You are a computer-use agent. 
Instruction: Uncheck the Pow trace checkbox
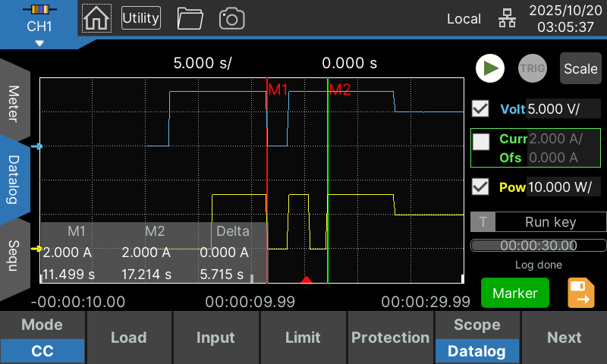pos(480,187)
